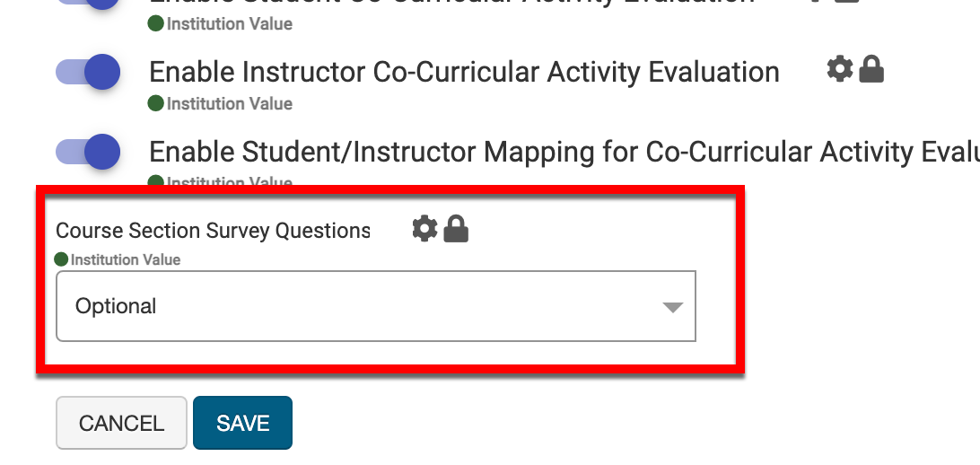Open settings gear for Course Section Survey Questions
This screenshot has width=980, height=465.
[x=424, y=229]
